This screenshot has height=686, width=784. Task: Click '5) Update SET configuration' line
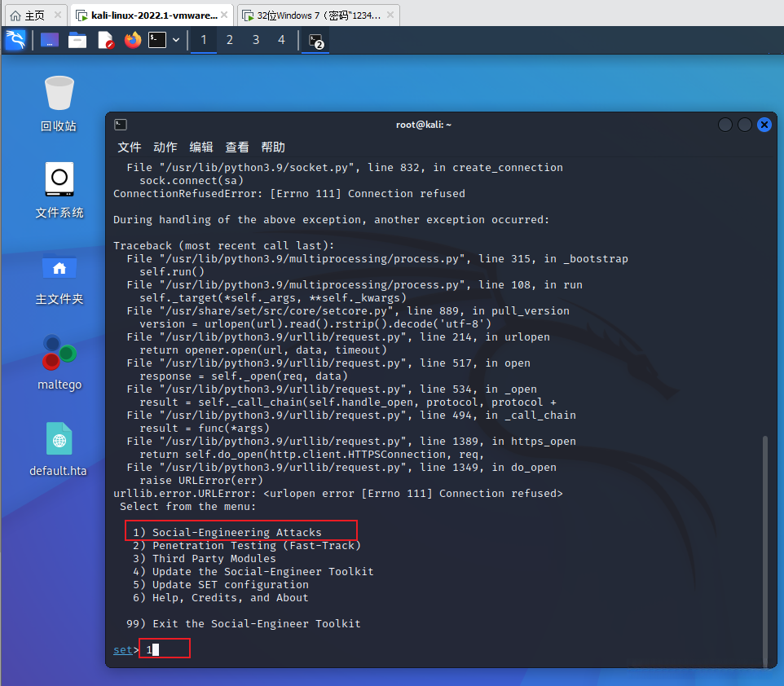coord(221,584)
